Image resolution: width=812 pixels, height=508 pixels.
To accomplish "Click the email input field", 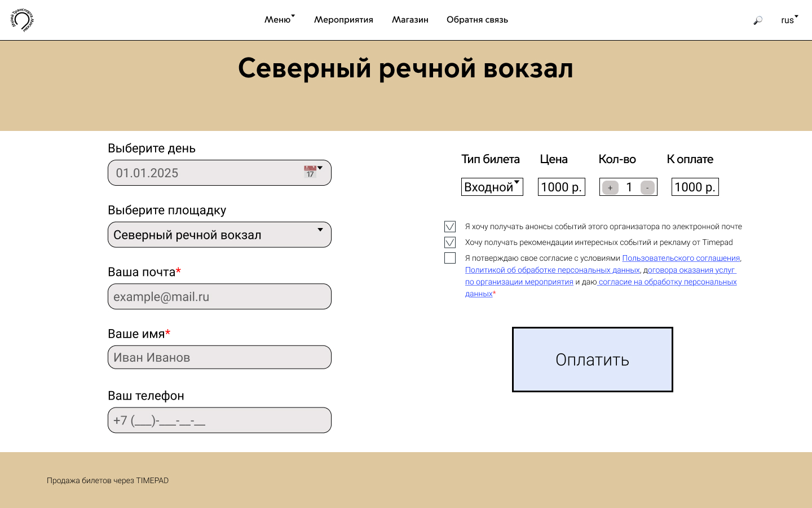I will (219, 297).
